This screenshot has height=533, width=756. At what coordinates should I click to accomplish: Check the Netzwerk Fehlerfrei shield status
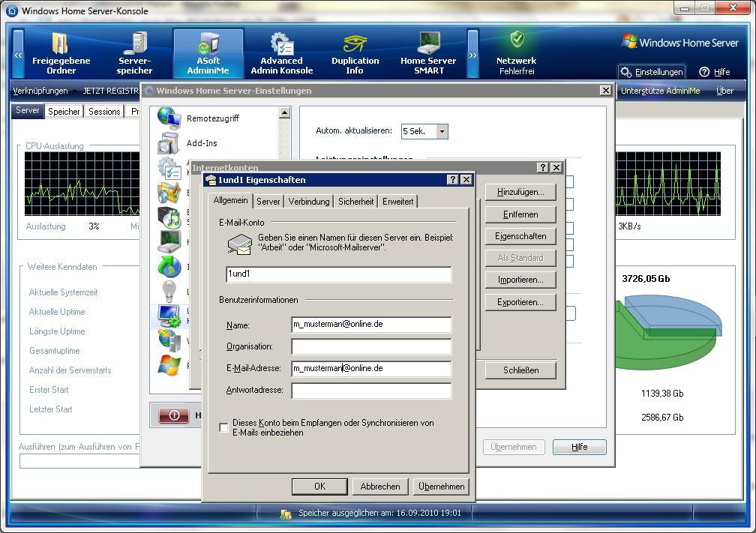click(517, 39)
